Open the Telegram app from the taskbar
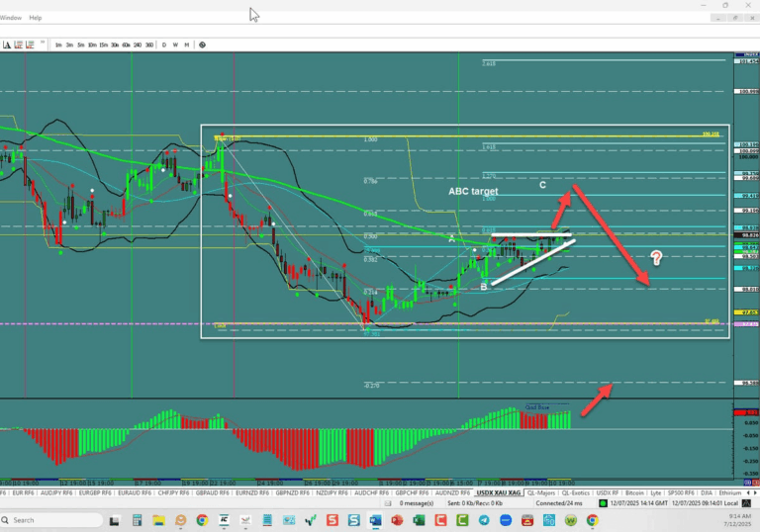Image resolution: width=760 pixels, height=532 pixels. [484, 520]
